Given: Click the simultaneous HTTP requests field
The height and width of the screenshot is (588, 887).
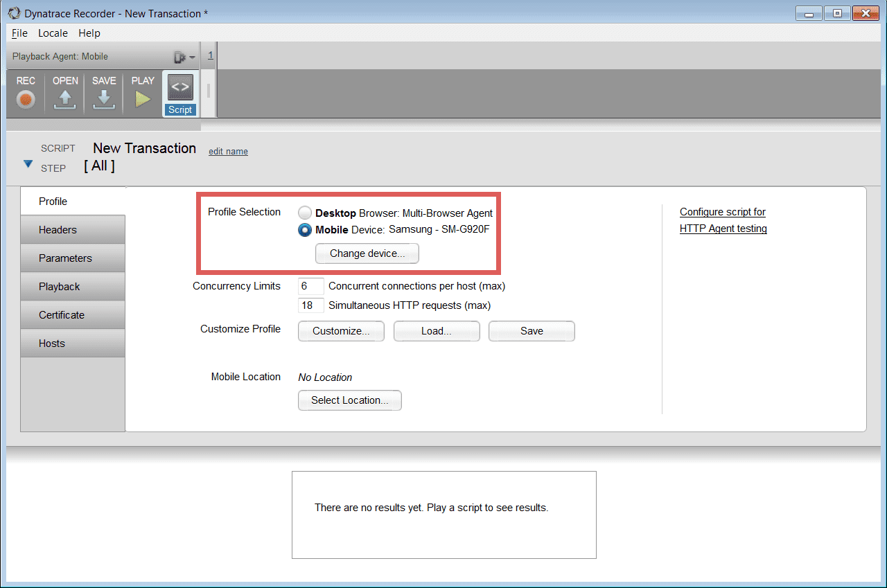Looking at the screenshot, I should pyautogui.click(x=311, y=305).
